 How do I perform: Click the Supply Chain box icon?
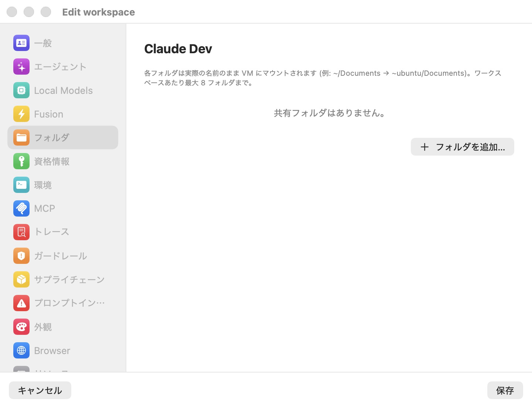click(x=21, y=279)
